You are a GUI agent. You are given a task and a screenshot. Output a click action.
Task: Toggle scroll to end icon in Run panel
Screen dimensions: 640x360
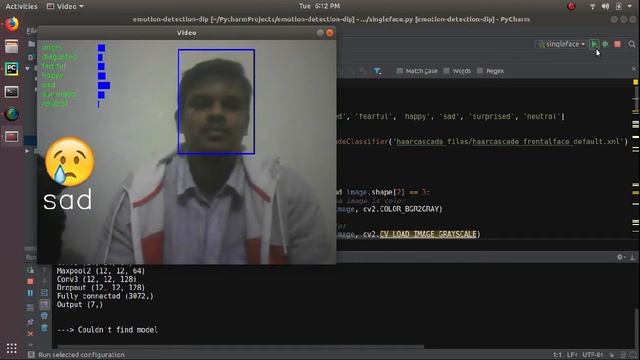pyautogui.click(x=44, y=304)
